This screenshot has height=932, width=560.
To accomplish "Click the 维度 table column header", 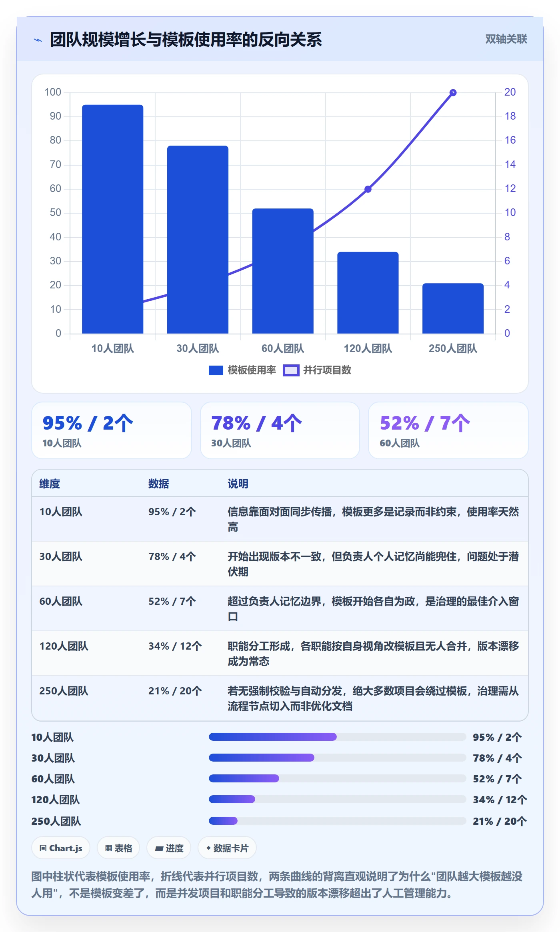I will pos(50,484).
